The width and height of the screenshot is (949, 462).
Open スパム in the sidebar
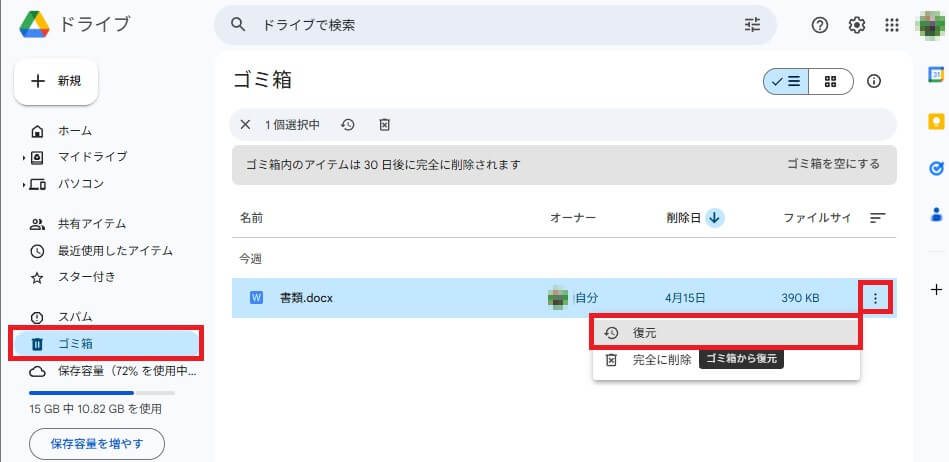tap(75, 317)
